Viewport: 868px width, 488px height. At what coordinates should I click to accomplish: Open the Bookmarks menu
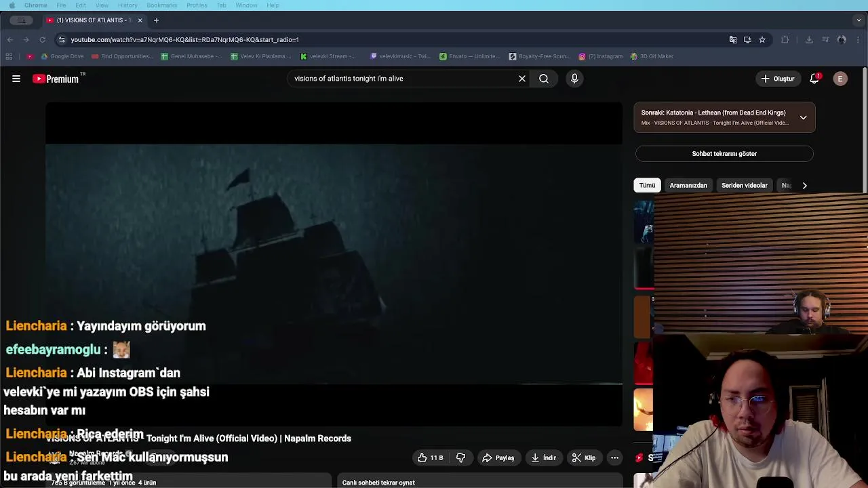(161, 5)
